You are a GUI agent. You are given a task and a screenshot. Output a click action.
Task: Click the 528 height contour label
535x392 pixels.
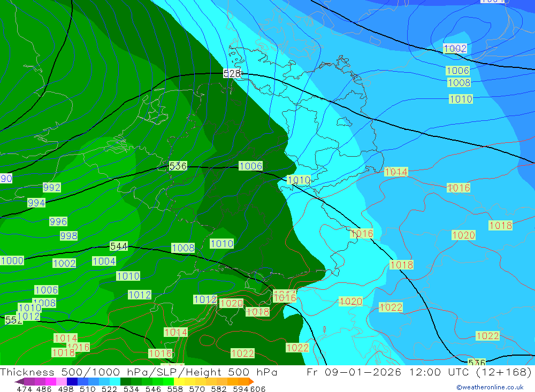(232, 73)
